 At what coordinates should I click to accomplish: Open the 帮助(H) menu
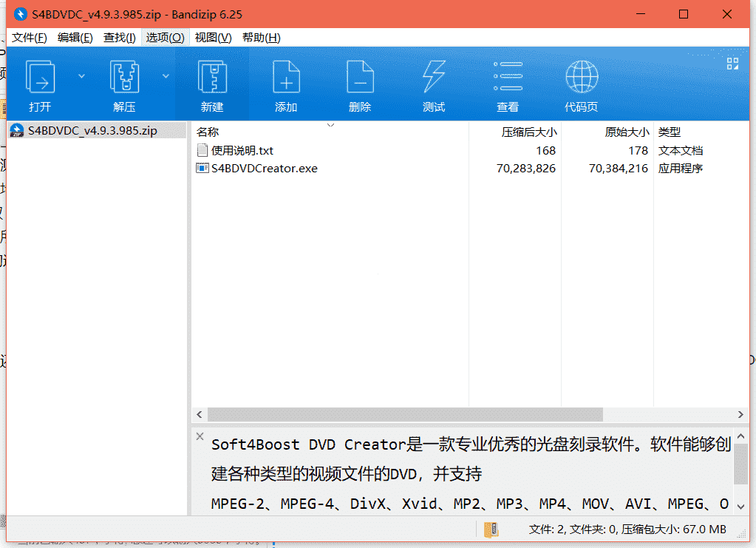tap(262, 38)
